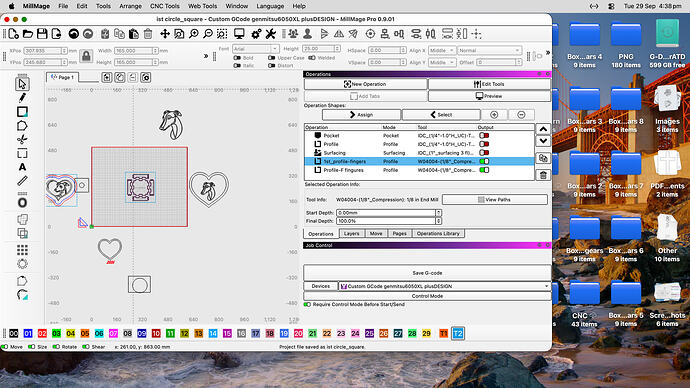Open the Normal text layout dropdown
The width and height of the screenshot is (690, 388).
point(489,51)
